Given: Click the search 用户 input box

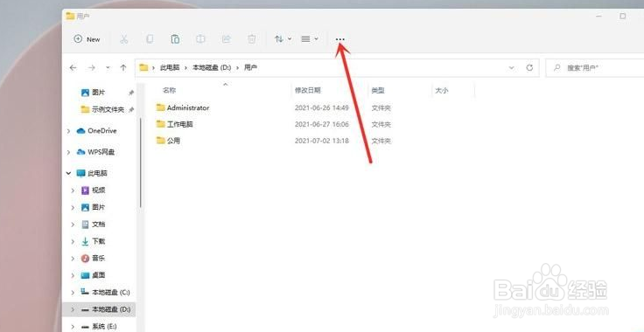Looking at the screenshot, I should [596, 67].
